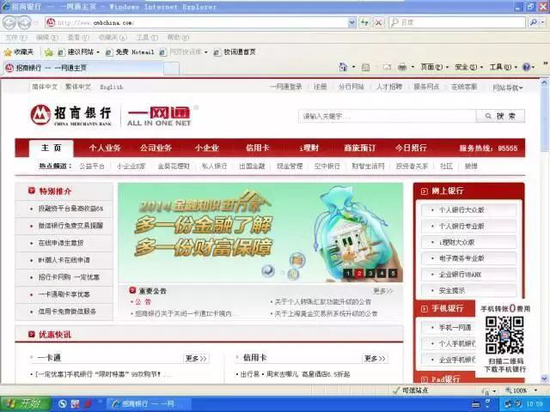550x412 pixels.
Task: Click the 搜索 search button on the page
Action: 500,116
